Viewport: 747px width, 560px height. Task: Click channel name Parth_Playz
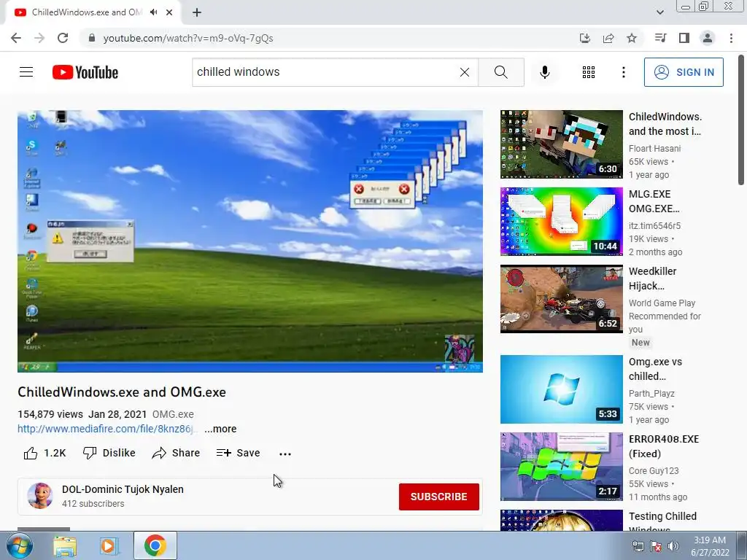point(651,393)
